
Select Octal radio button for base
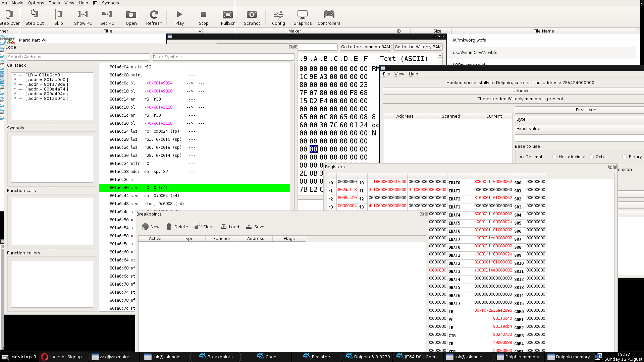click(591, 157)
